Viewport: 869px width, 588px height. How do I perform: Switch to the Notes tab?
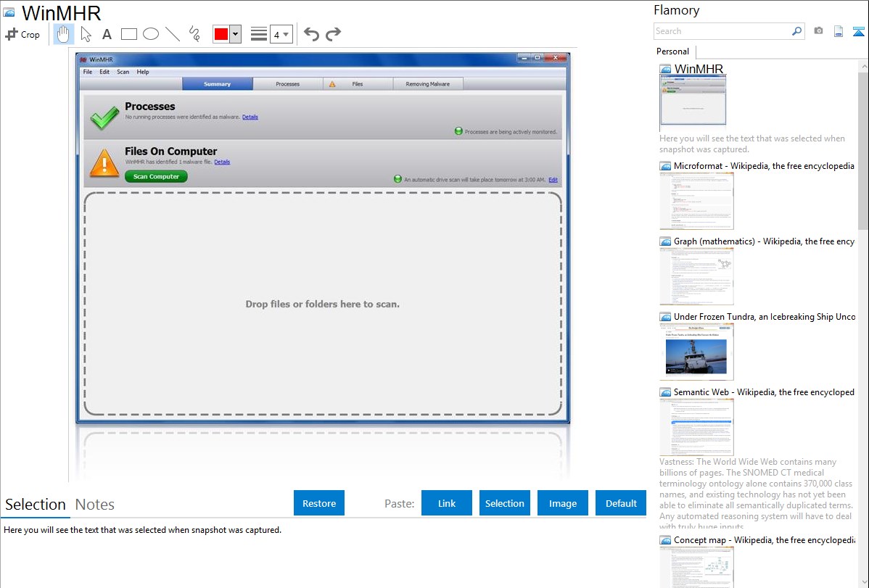coord(95,505)
